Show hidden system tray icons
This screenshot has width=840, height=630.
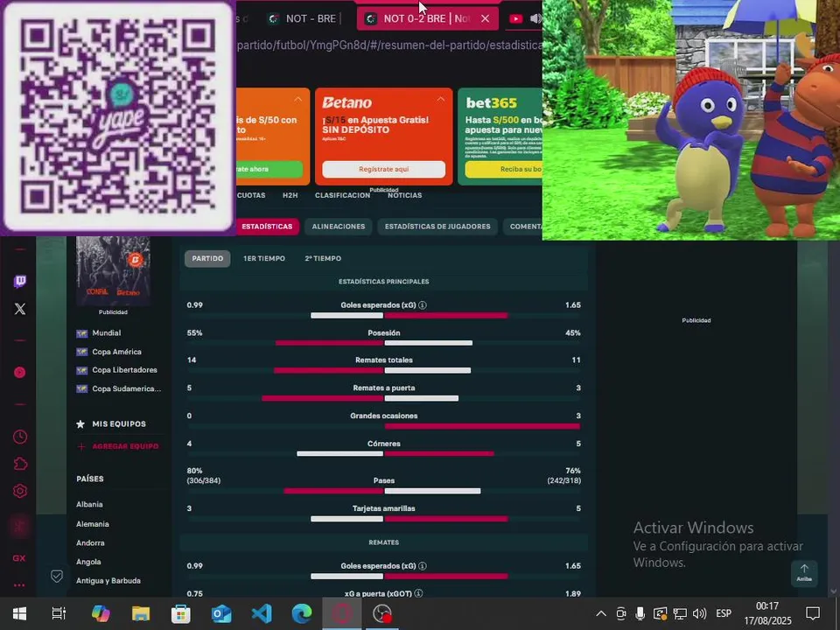pos(601,613)
